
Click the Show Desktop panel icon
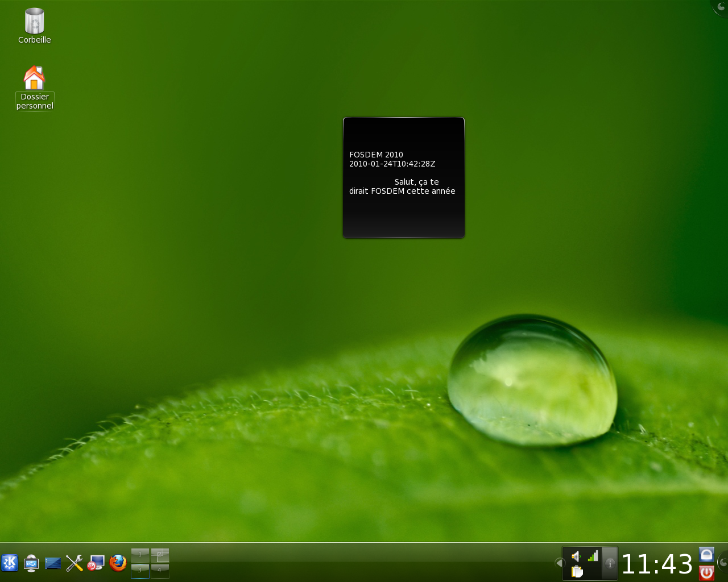(53, 563)
